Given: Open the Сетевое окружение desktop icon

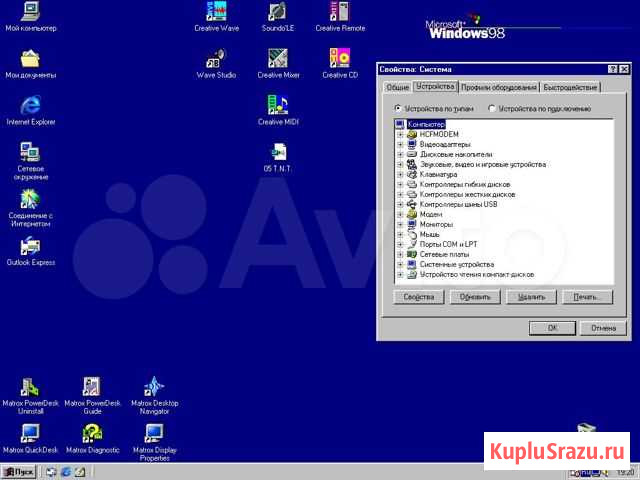Looking at the screenshot, I should (x=31, y=161).
